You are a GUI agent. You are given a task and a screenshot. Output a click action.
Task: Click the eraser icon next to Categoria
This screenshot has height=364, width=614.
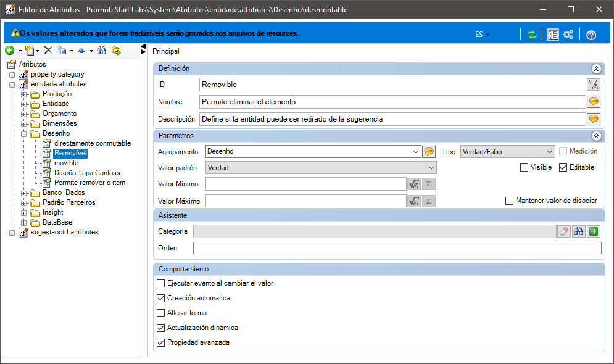(x=564, y=231)
